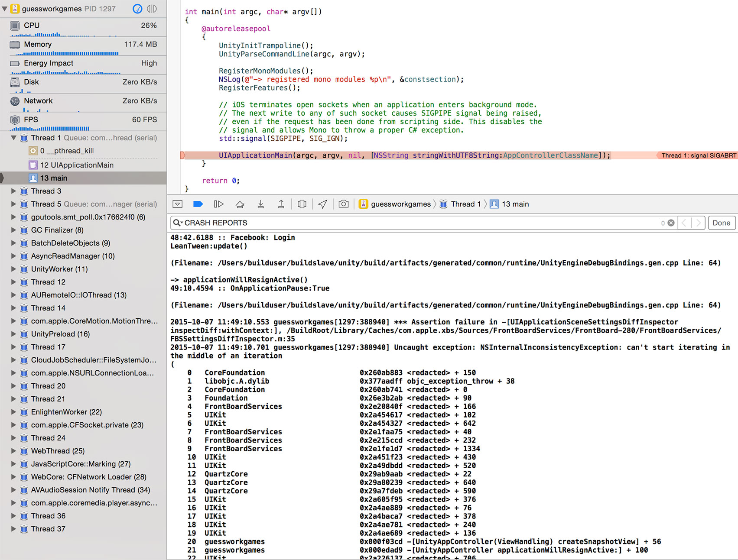Click the SIGABRT signal annotation in editor
Image resolution: width=738 pixels, height=560 pixels.
[697, 155]
